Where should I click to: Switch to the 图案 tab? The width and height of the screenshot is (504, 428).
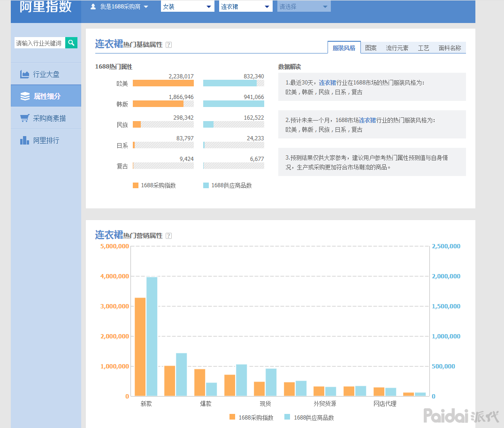371,48
